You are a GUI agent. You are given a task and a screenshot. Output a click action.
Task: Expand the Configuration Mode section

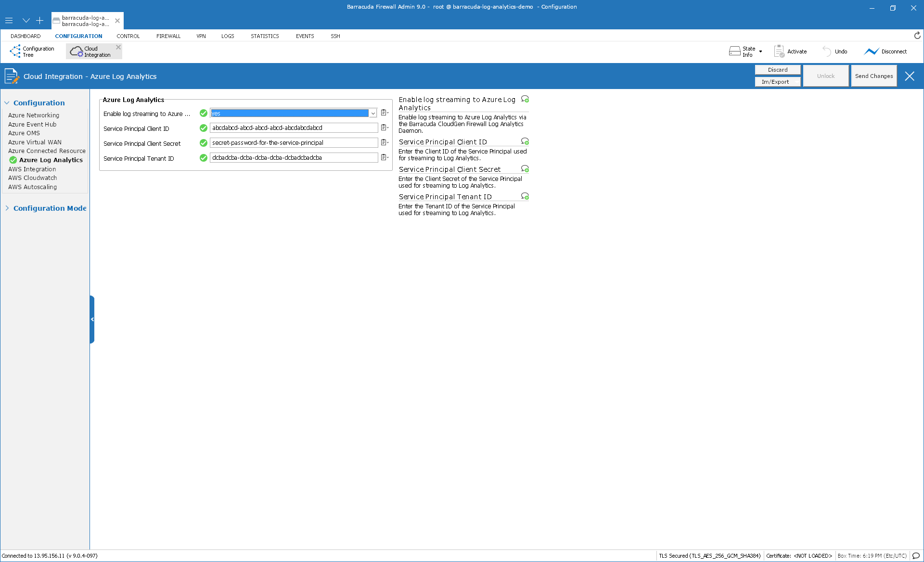7,208
